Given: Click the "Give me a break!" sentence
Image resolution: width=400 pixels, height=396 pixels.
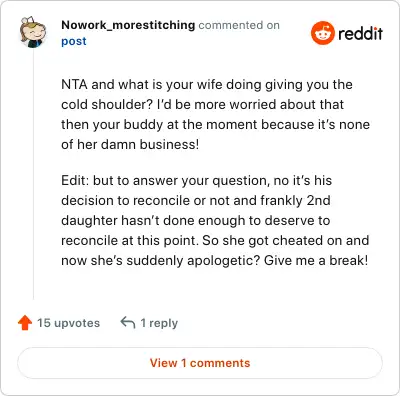Looking at the screenshot, I should coord(316,260).
